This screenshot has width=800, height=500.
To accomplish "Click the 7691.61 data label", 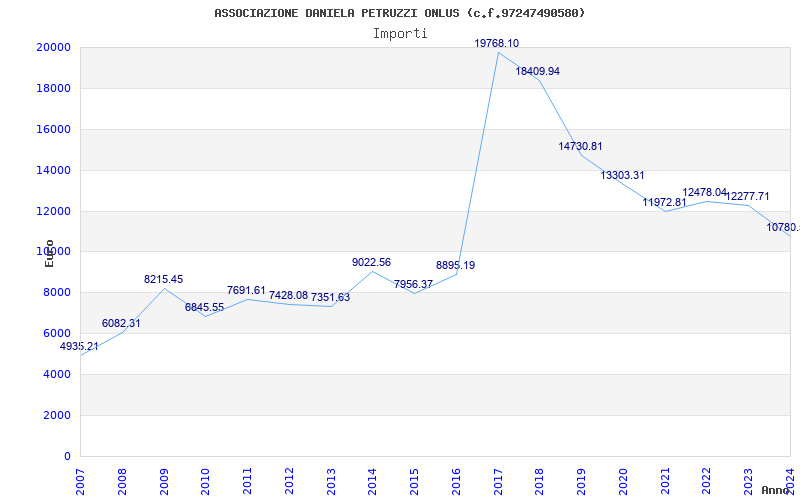I will (x=246, y=291).
